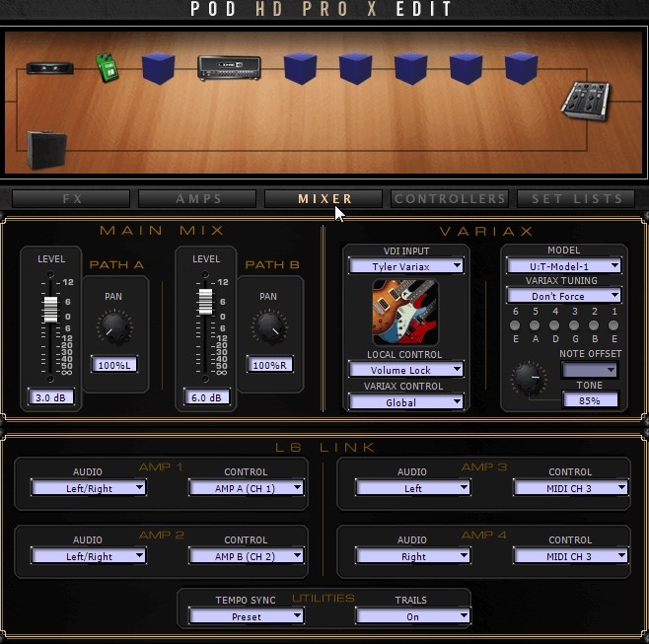Select the MIXER tab
The width and height of the screenshot is (649, 644).
(x=324, y=198)
